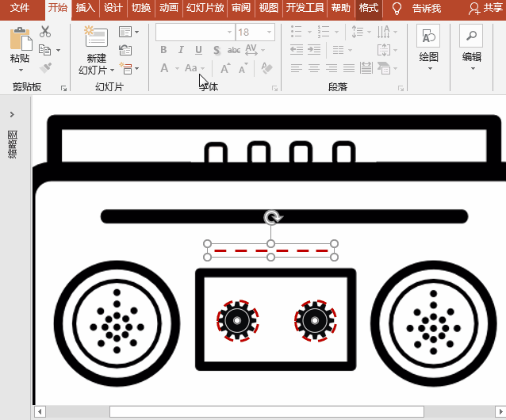Toggle Italic formatting
The height and width of the screenshot is (420, 506).
click(x=182, y=51)
